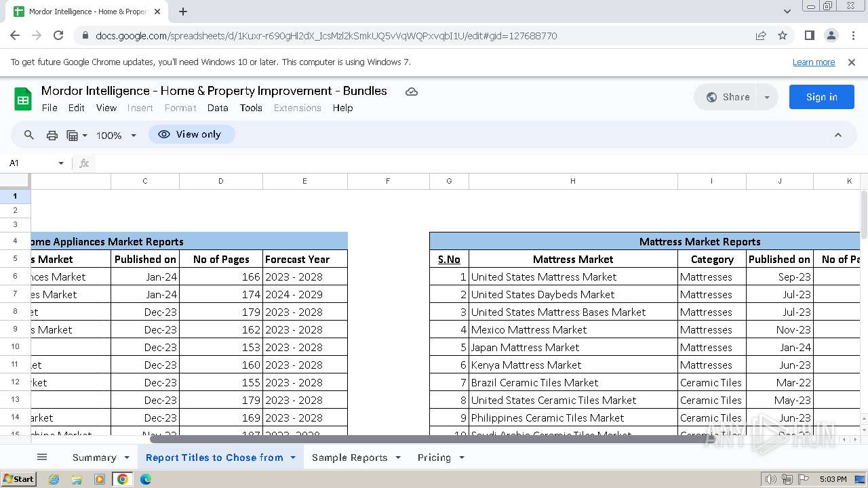Expand Report Titles to Chose from tab arrow
The height and width of the screenshot is (488, 868).
293,457
